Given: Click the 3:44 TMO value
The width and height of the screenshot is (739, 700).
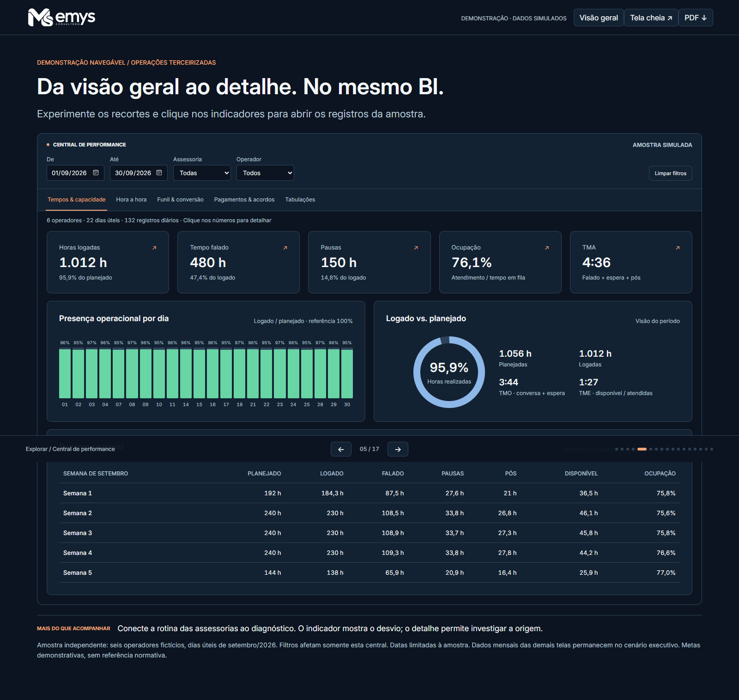Looking at the screenshot, I should pos(509,382).
